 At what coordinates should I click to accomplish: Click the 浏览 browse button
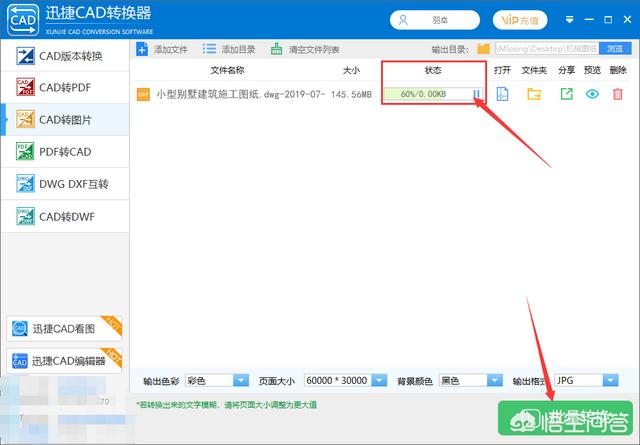[614, 48]
